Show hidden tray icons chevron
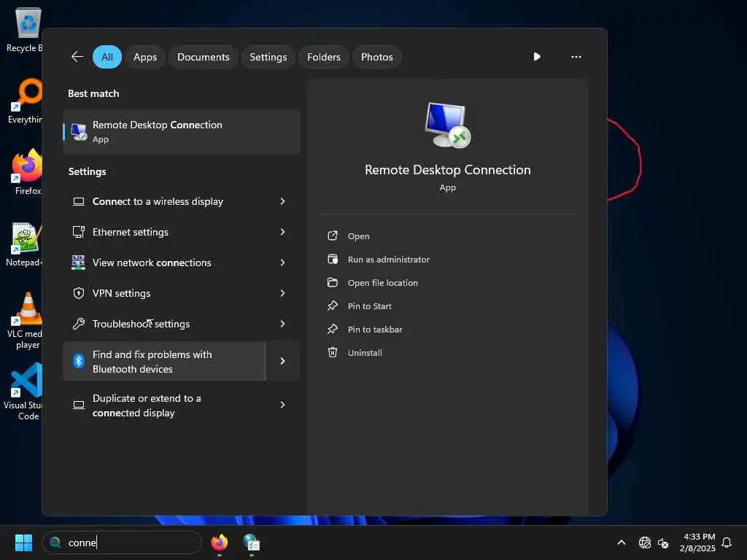Screen dimensions: 747x560 click(622, 542)
